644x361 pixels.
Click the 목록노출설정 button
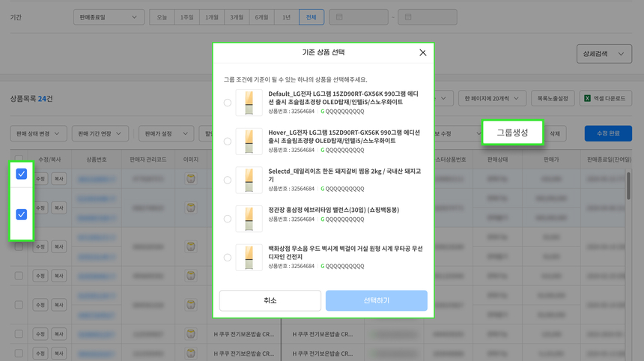pyautogui.click(x=553, y=99)
